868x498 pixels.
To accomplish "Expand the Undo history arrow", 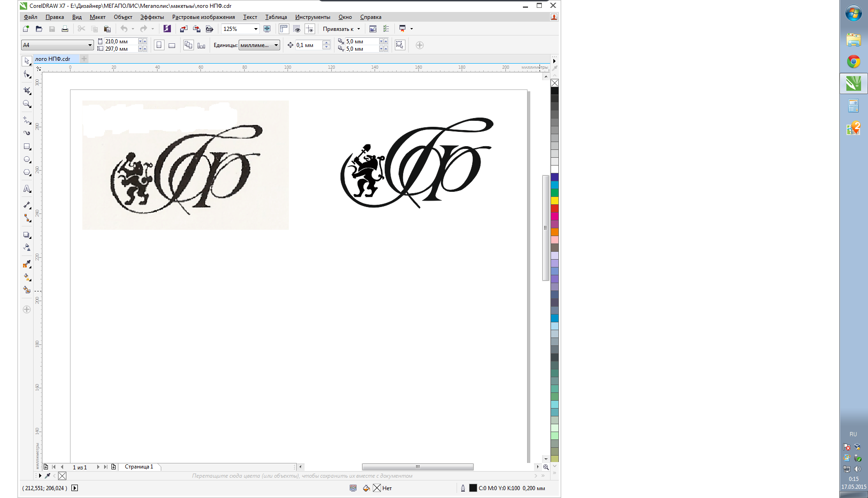I will point(133,29).
